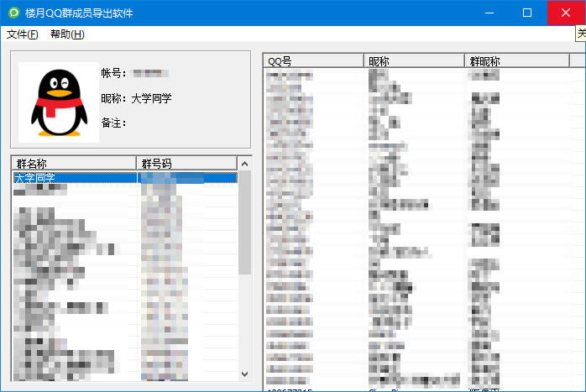Close the application with red X button
The width and height of the screenshot is (586, 392).
(x=566, y=13)
